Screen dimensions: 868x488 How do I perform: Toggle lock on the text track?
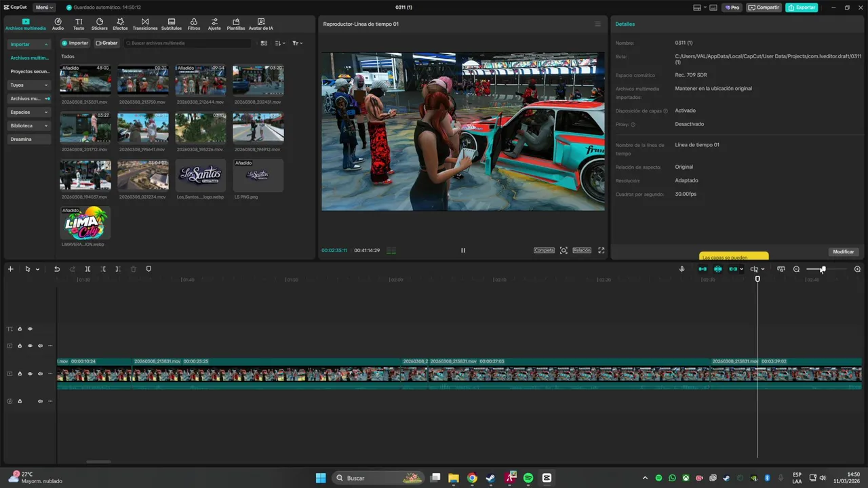(20, 329)
